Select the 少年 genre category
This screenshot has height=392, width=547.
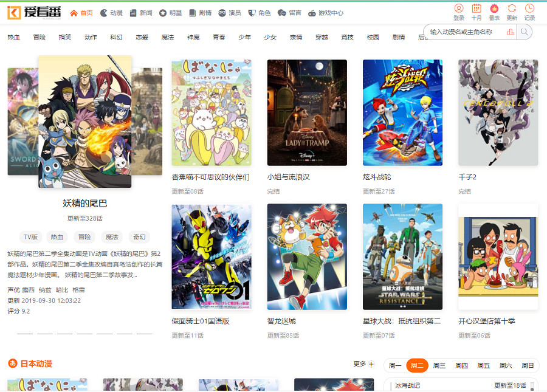click(x=244, y=37)
